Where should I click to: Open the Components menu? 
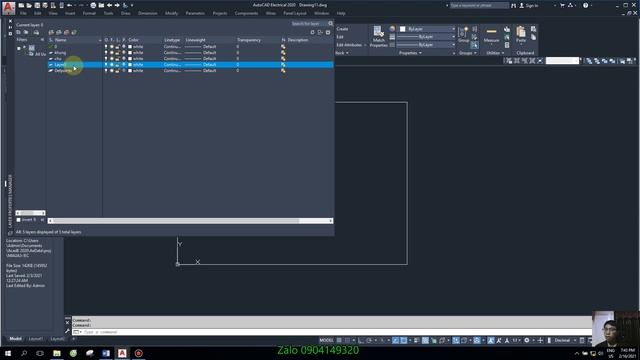246,13
